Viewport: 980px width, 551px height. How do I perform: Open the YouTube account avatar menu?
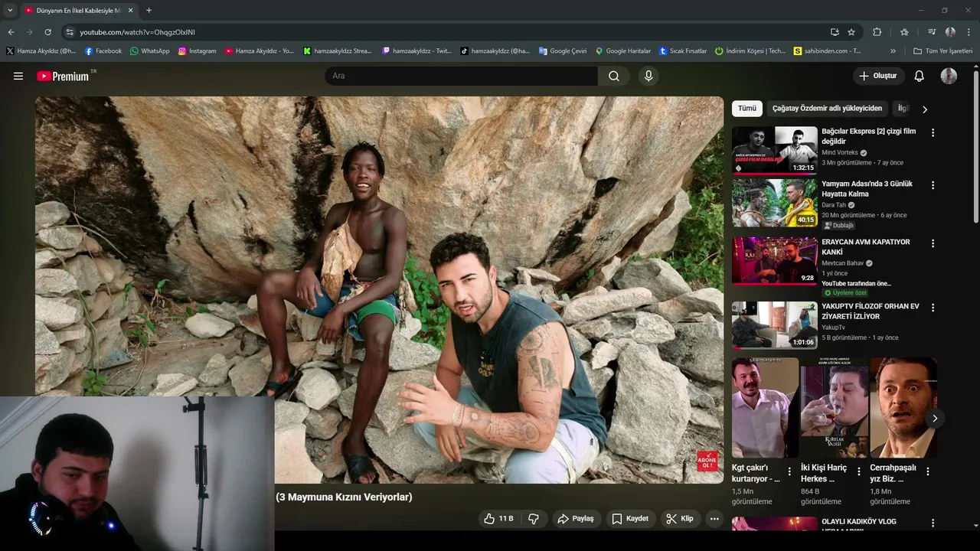pos(949,76)
